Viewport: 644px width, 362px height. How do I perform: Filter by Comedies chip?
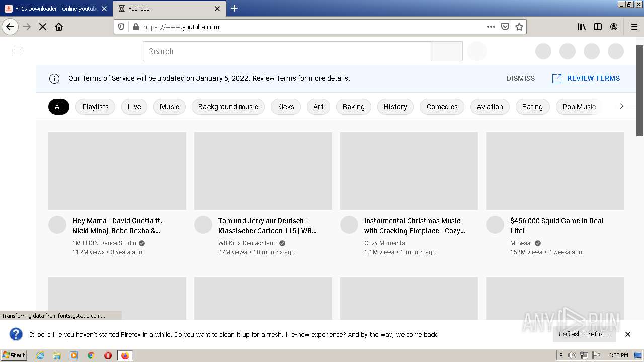click(x=442, y=107)
